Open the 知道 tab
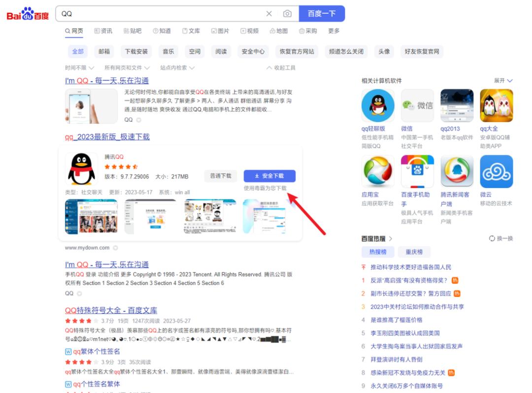This screenshot has height=393, width=532. coord(162,31)
